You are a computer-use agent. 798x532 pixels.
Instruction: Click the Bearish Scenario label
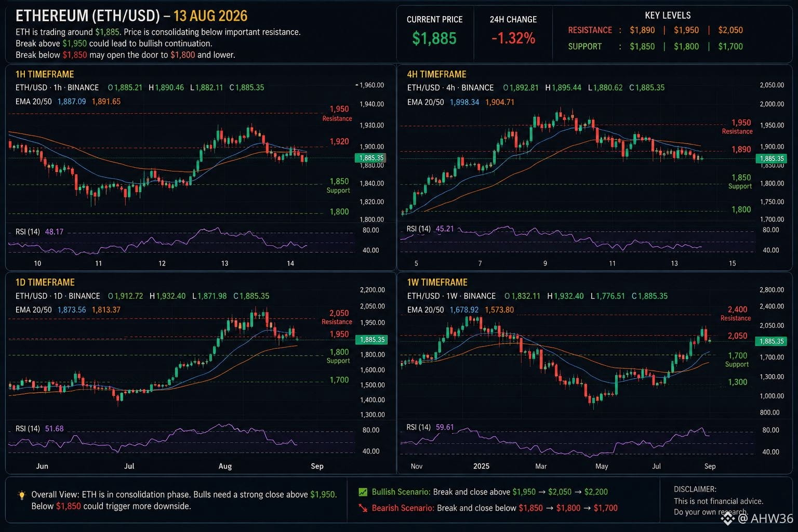point(403,508)
